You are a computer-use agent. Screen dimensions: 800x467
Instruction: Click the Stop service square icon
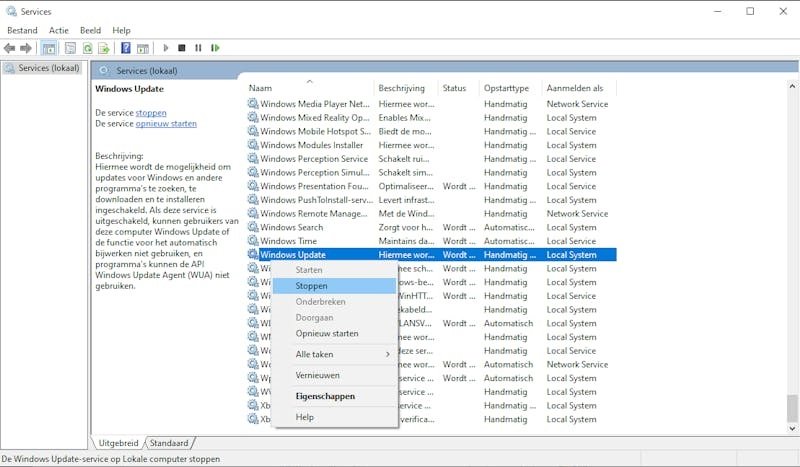[x=182, y=48]
